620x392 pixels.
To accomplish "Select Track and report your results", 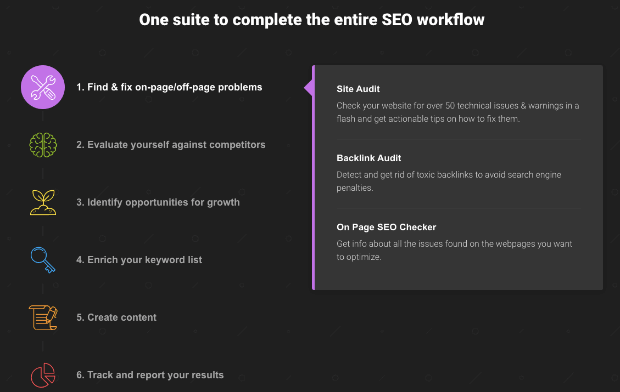I will pos(150,375).
